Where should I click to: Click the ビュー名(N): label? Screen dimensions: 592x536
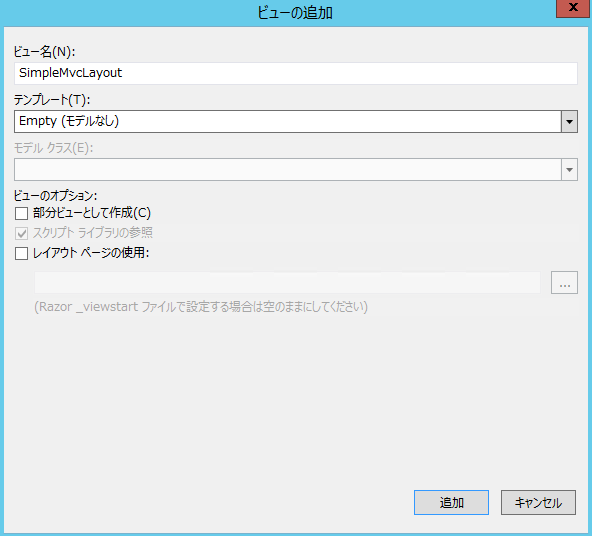pyautogui.click(x=45, y=52)
